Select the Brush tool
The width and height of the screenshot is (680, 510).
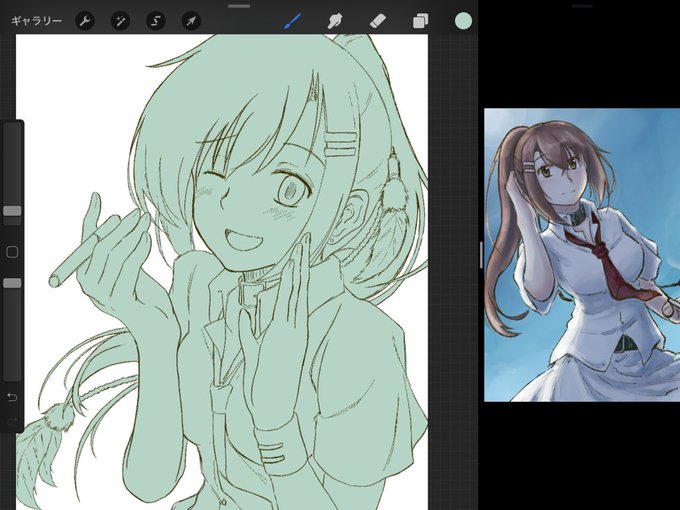click(x=292, y=21)
